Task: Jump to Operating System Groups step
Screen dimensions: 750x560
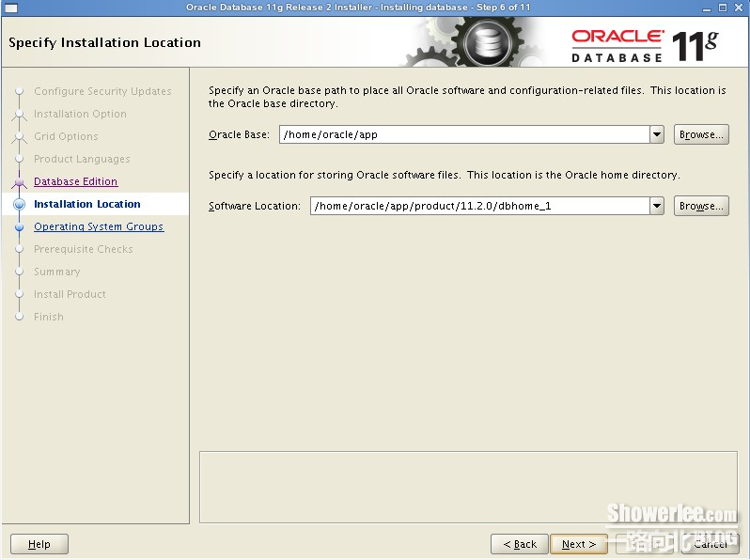Action: [x=99, y=227]
